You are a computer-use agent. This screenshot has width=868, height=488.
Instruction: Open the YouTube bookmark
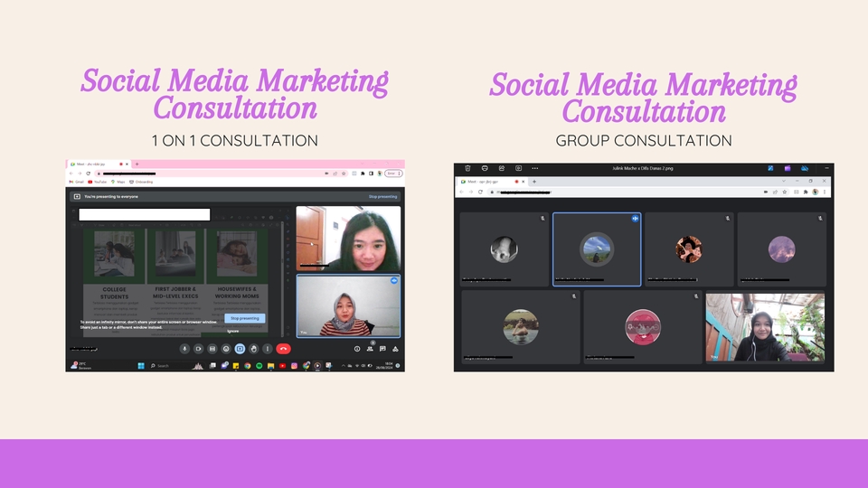[x=98, y=182]
